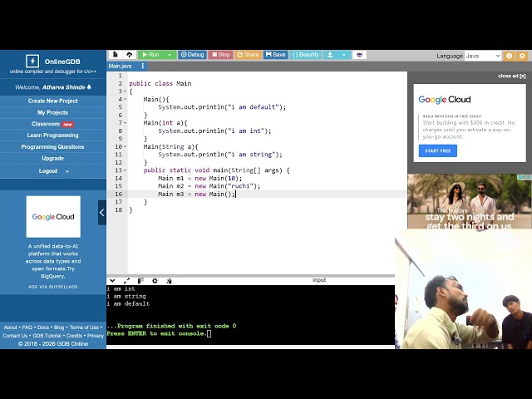Open the Terms of Use link

click(84, 328)
